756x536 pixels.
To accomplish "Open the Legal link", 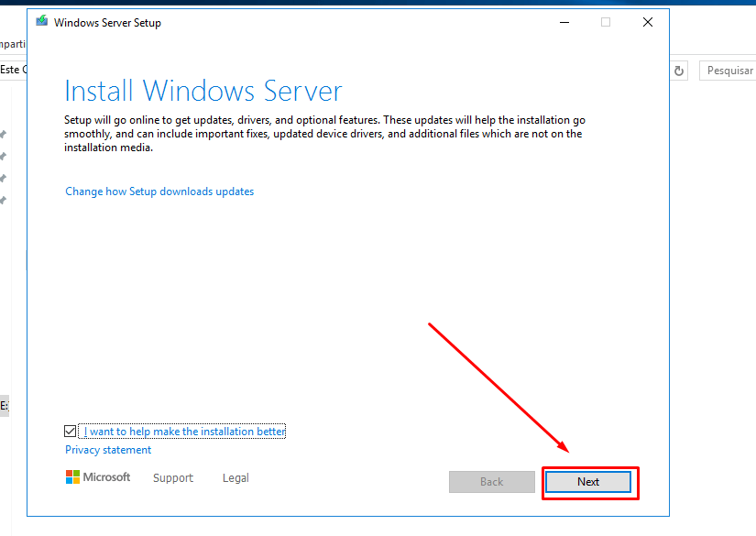I will point(236,477).
